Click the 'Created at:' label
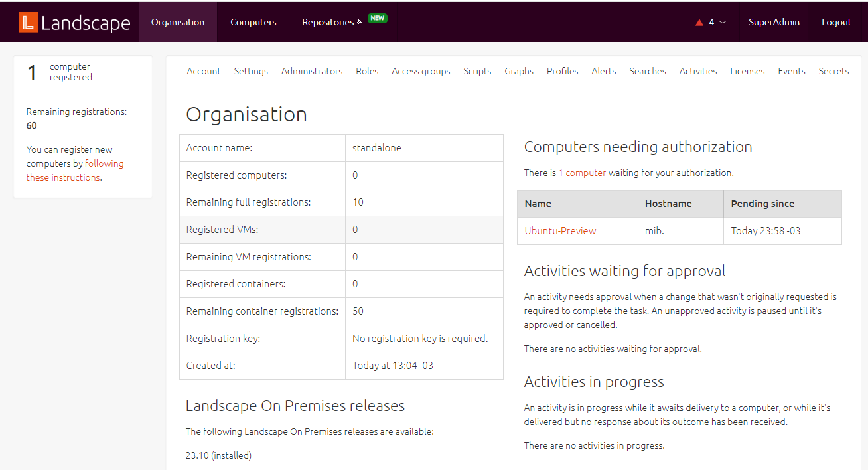The height and width of the screenshot is (470, 868). (211, 366)
